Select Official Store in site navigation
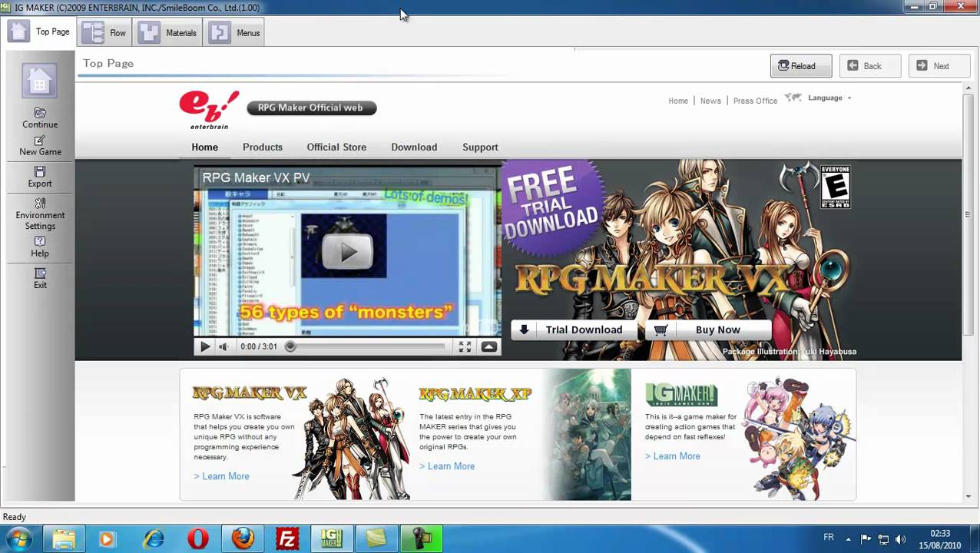The height and width of the screenshot is (553, 980). [336, 147]
